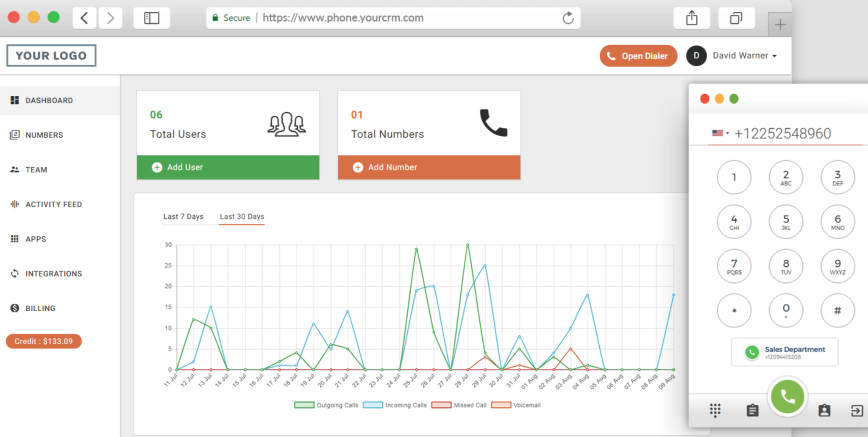Select the Sales Department caller number
868x437 pixels.
(785, 352)
